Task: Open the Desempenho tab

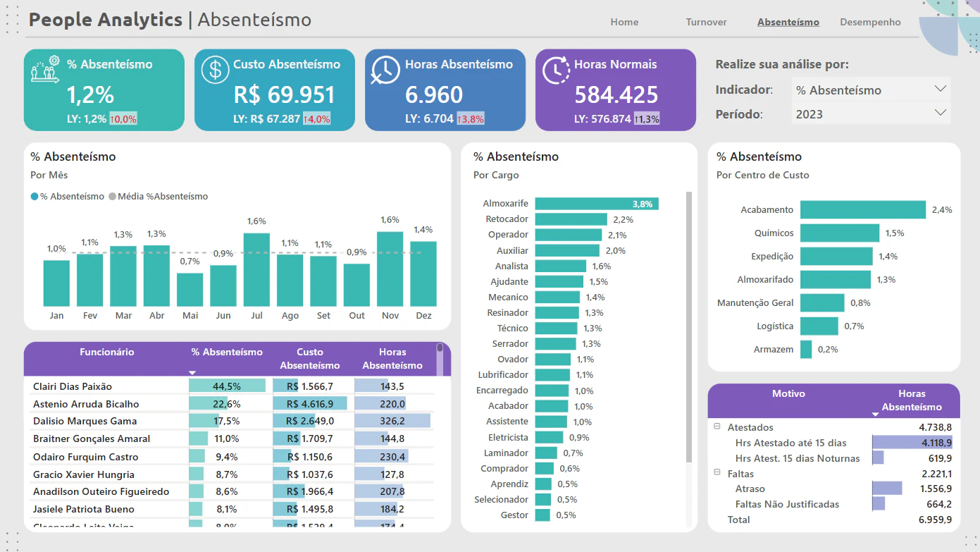Action: (x=870, y=22)
